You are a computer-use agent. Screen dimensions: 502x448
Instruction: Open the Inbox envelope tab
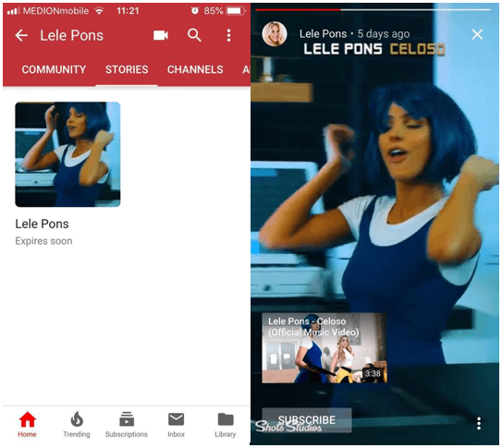176,425
